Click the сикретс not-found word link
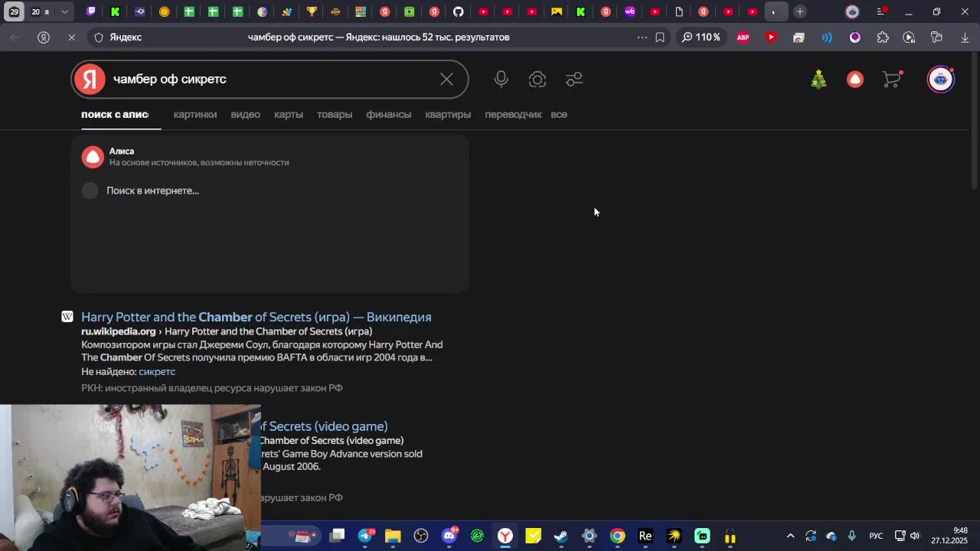The width and height of the screenshot is (980, 551). [x=157, y=371]
